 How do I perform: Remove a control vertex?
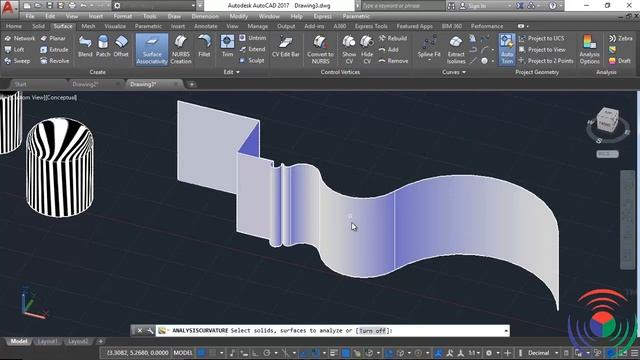click(x=393, y=61)
